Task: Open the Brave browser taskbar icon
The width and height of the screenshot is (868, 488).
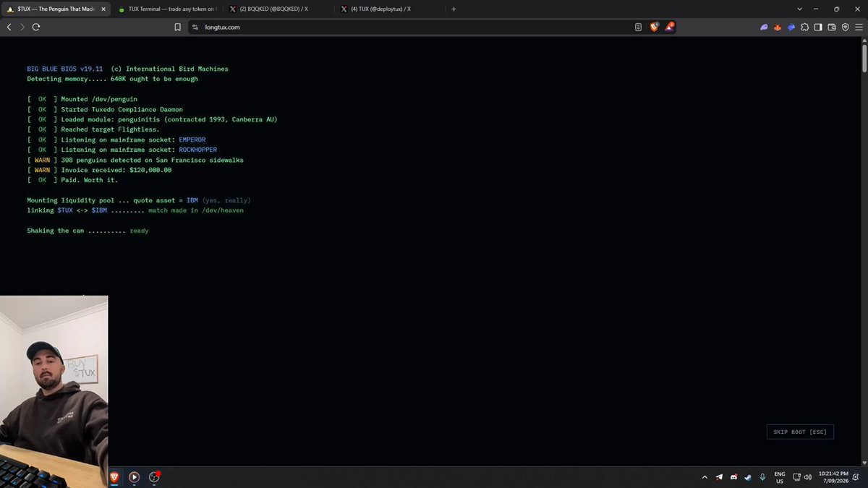Action: tap(114, 476)
